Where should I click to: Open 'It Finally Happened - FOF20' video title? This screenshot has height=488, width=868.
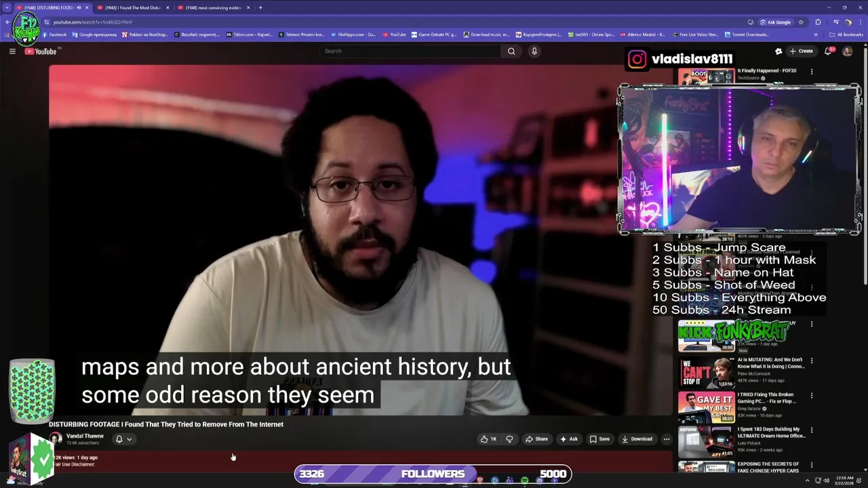pos(767,70)
